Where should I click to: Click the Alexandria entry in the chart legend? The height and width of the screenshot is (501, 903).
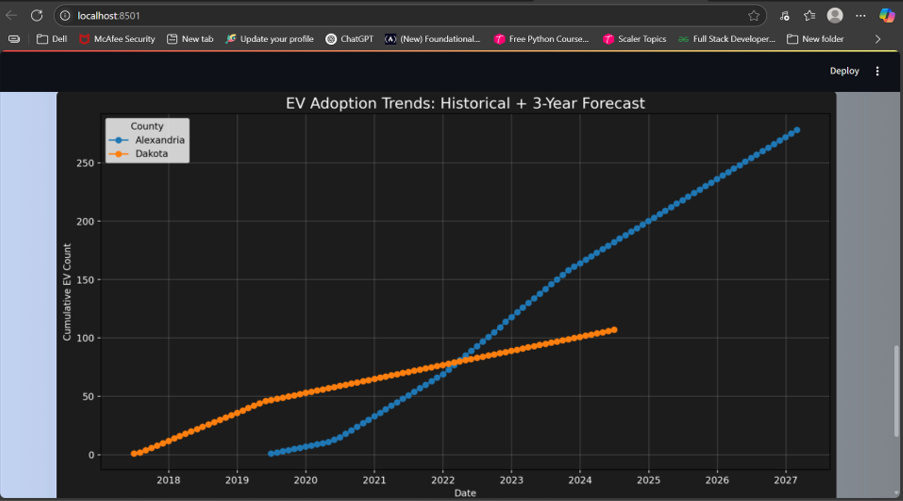click(159, 140)
